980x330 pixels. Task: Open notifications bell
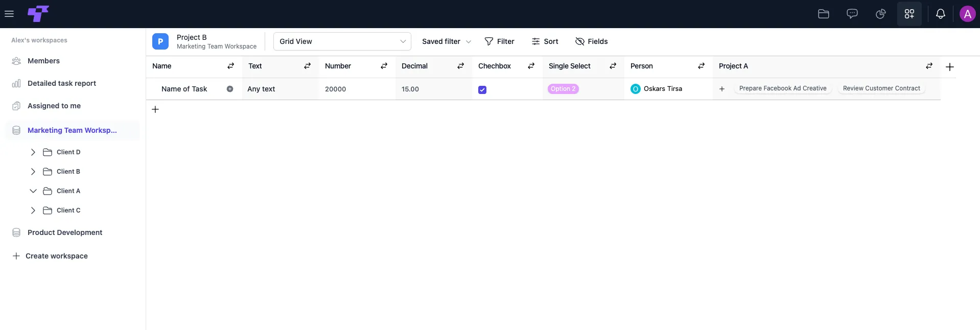click(941, 14)
